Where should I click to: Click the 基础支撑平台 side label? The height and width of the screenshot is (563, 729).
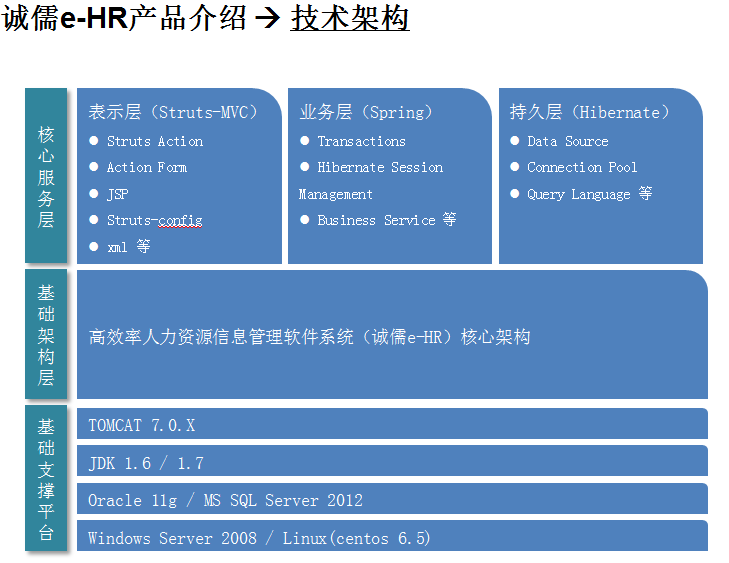pos(46,478)
